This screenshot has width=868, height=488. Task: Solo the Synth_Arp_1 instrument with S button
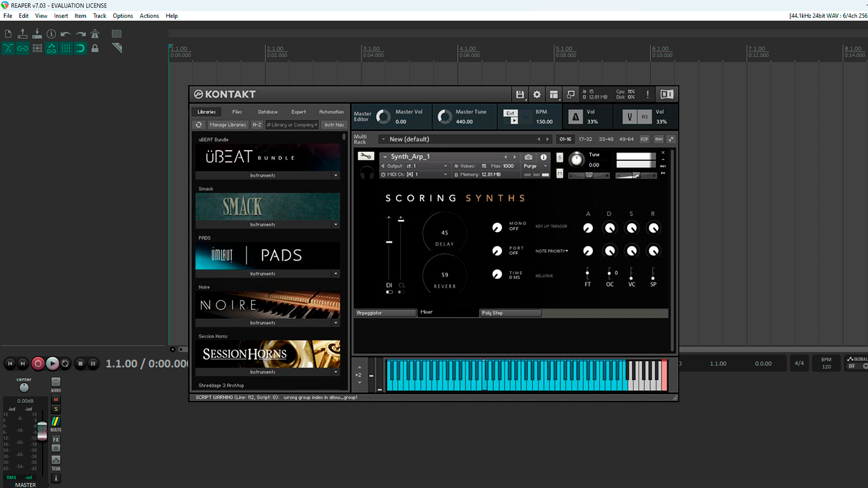560,157
